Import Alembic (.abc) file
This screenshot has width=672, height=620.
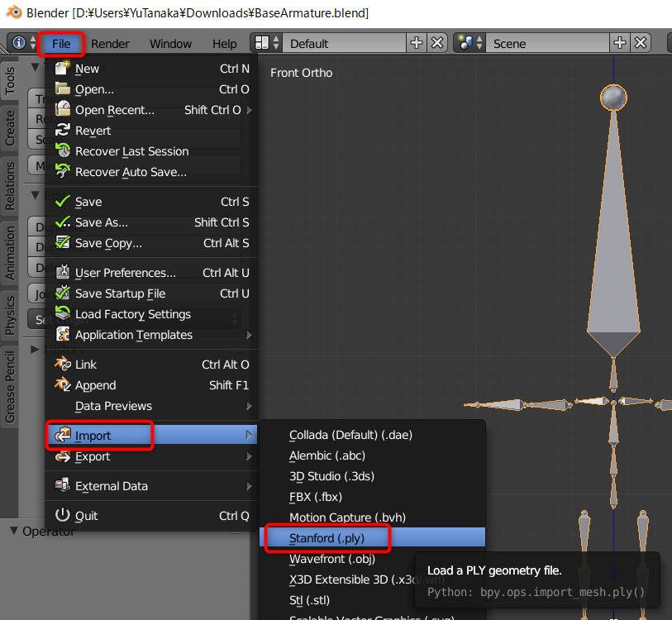pyautogui.click(x=372, y=455)
